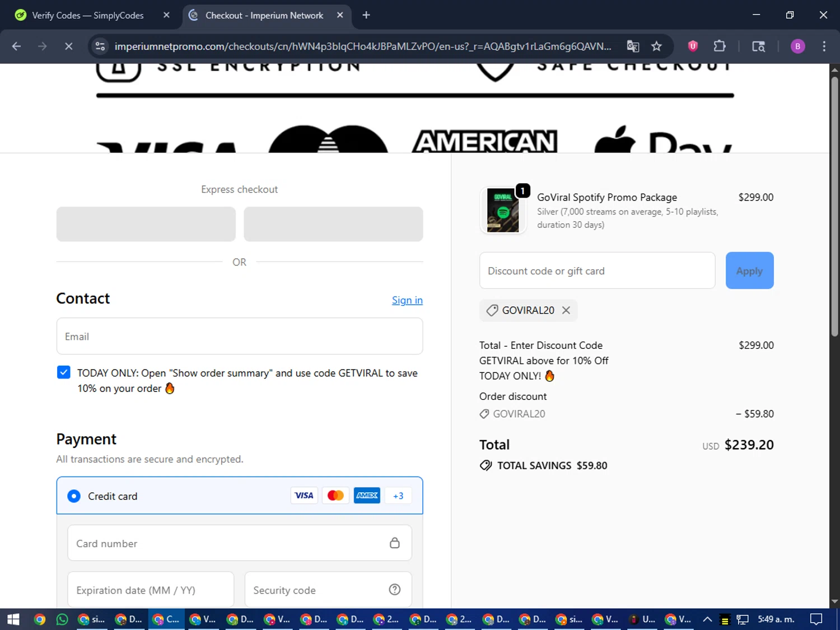Click the Apply discount button
Image resolution: width=840 pixels, height=630 pixels.
749,270
